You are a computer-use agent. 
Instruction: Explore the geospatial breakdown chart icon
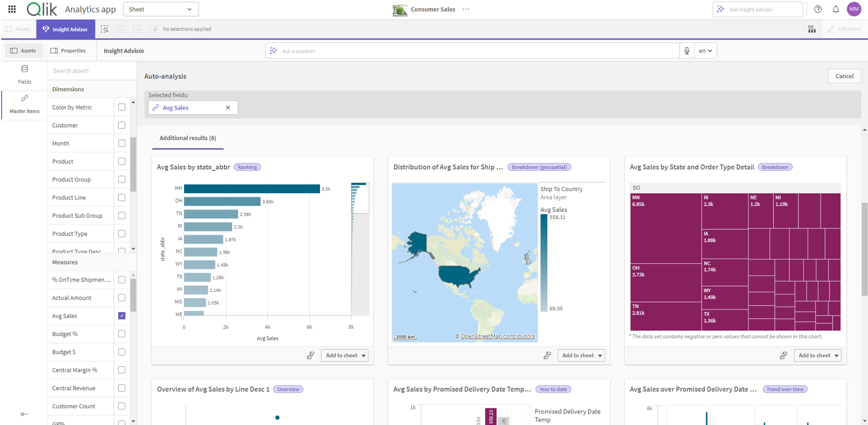point(547,356)
